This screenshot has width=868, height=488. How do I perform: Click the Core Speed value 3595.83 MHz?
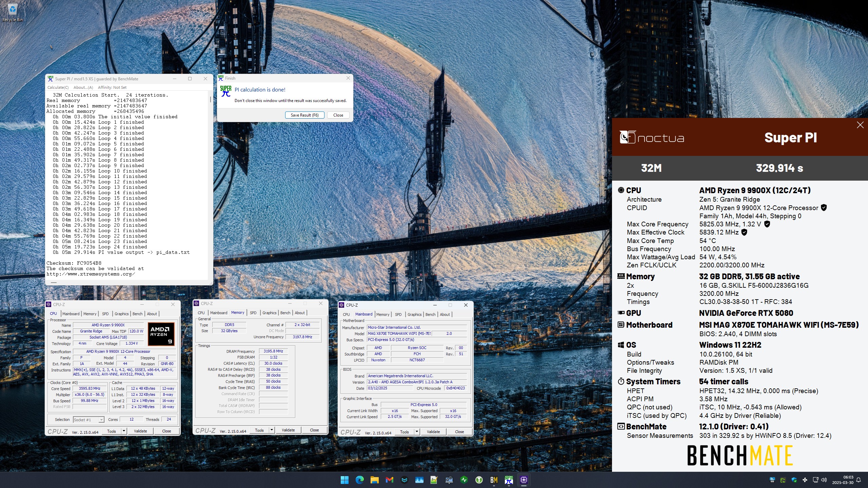90,388
